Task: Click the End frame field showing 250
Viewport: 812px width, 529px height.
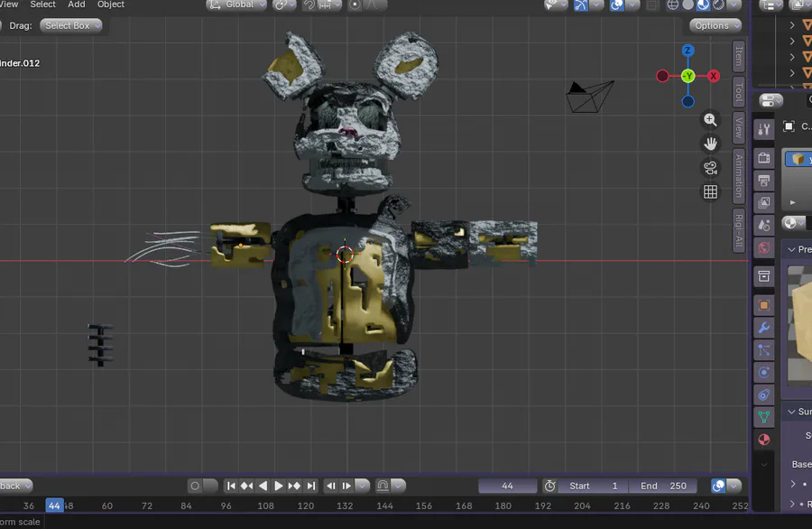Action: (x=663, y=486)
